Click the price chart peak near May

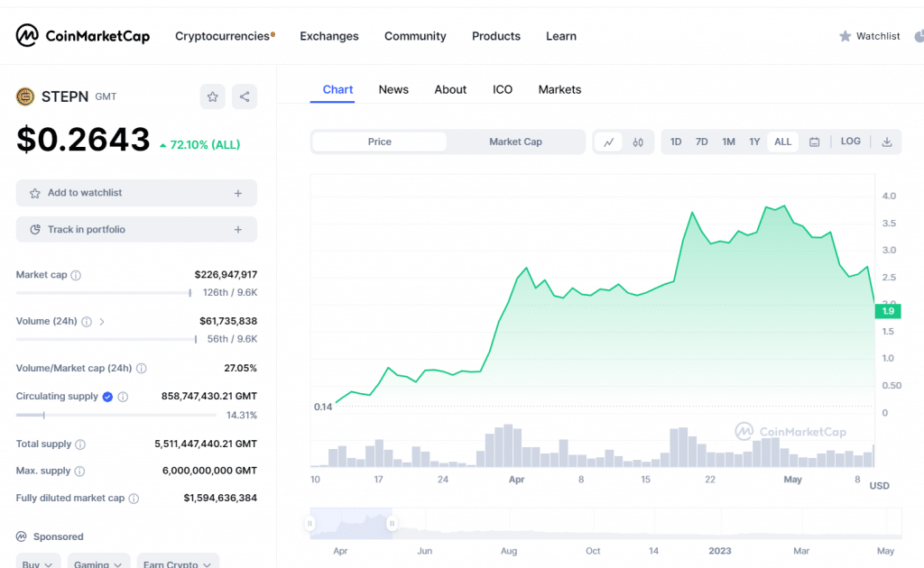click(784, 206)
